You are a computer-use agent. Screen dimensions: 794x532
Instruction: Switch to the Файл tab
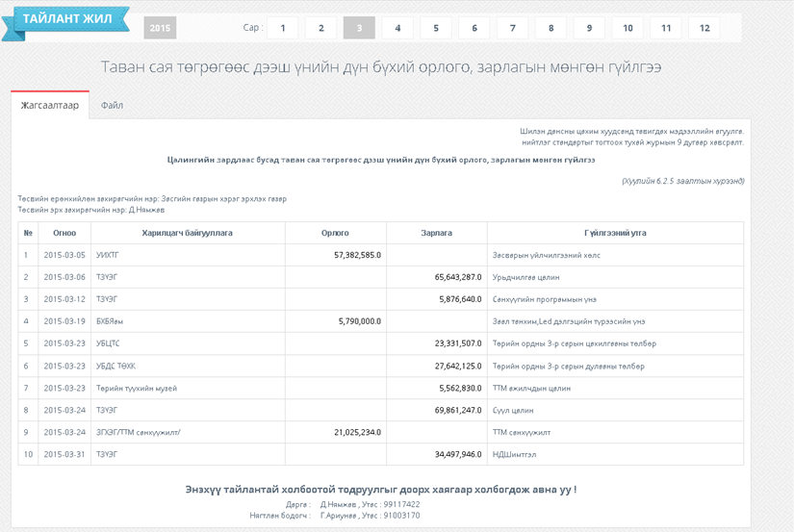pyautogui.click(x=112, y=105)
